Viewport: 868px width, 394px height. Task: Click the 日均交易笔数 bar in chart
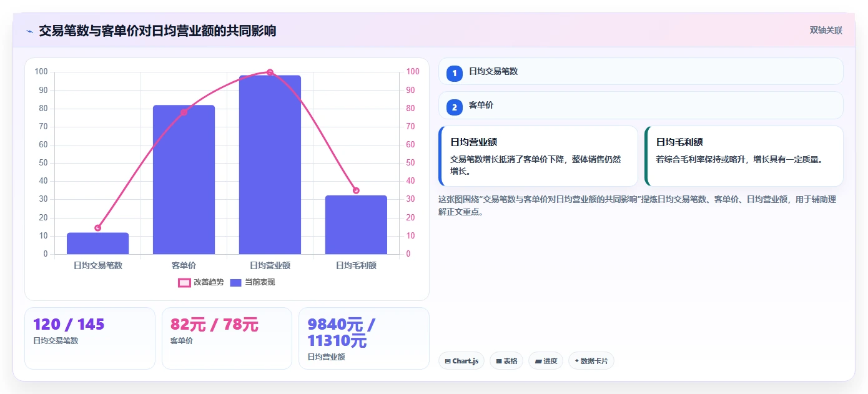coord(98,244)
